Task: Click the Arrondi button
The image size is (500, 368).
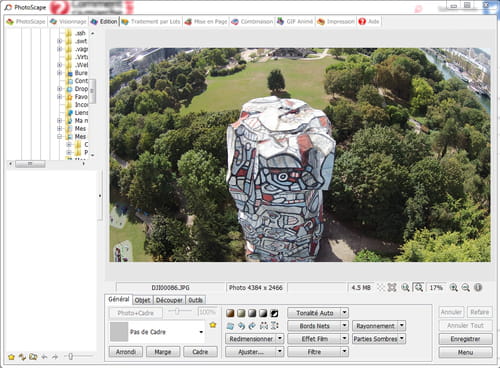Action: pos(126,352)
